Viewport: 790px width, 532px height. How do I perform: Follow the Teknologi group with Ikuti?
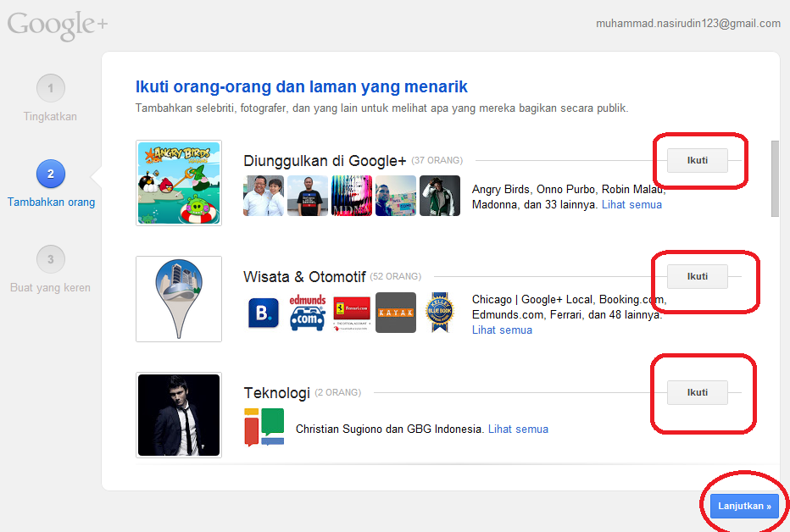tap(698, 392)
